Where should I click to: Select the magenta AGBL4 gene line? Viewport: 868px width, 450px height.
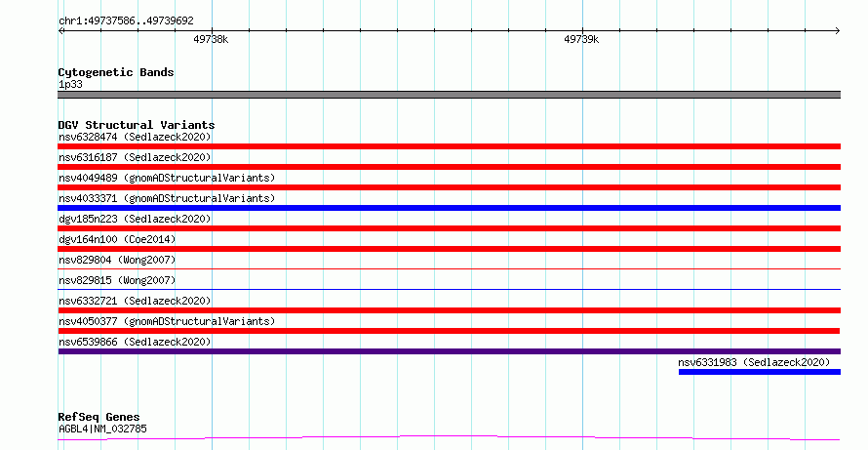click(x=449, y=438)
